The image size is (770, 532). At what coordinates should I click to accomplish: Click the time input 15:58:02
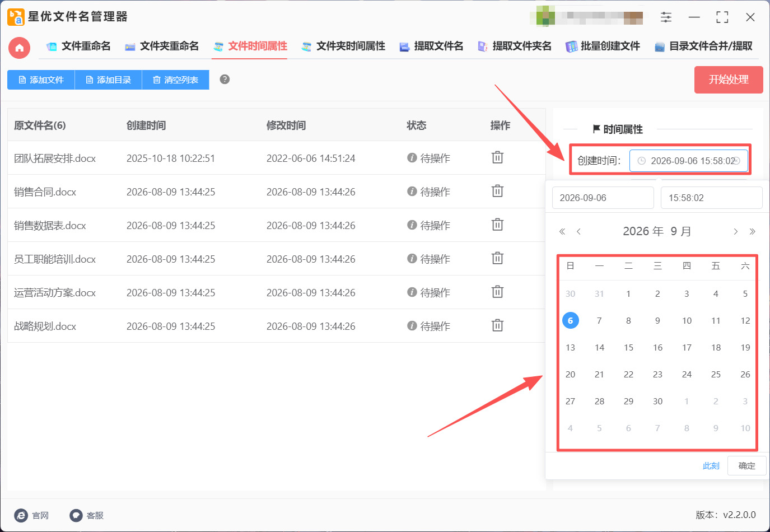[x=711, y=198]
